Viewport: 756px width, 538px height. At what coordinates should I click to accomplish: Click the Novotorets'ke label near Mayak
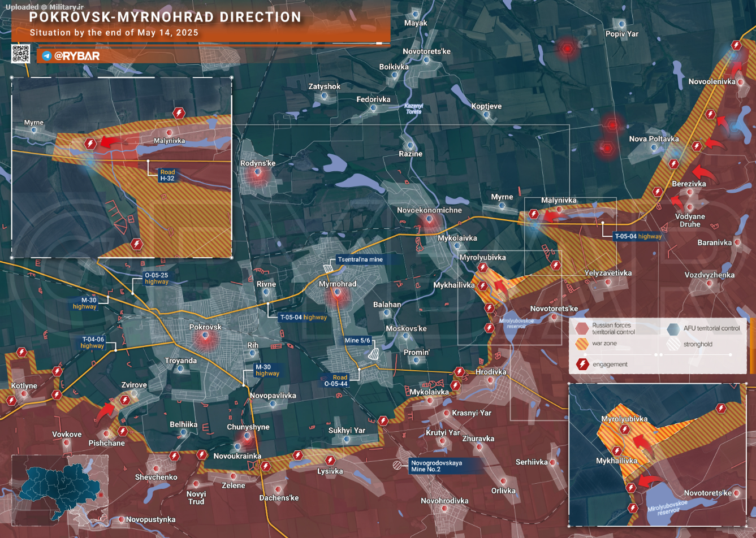[x=427, y=51]
